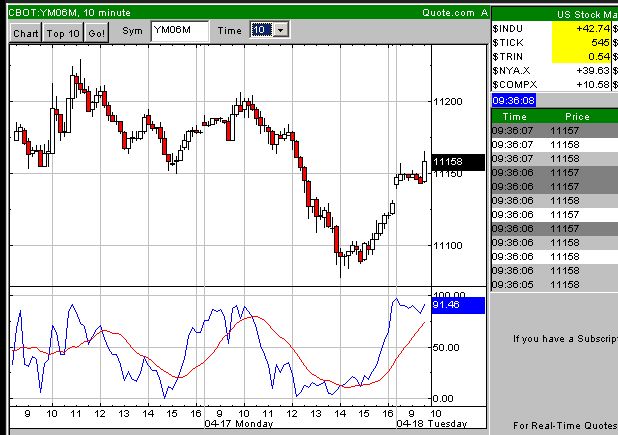Viewport: 618px width, 435px height.
Task: Click the 04-18 Tuesday date label
Action: click(432, 424)
